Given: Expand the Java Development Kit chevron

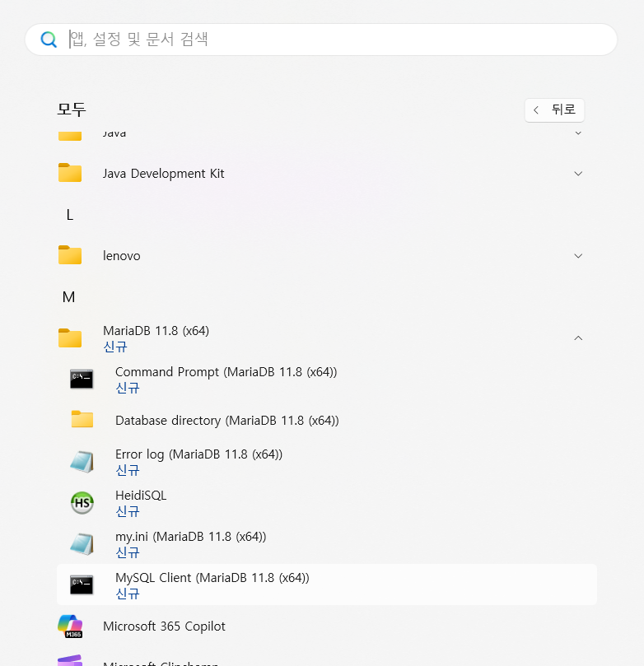Looking at the screenshot, I should tap(578, 173).
